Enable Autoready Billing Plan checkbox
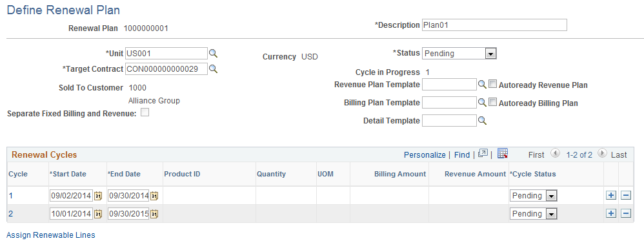The width and height of the screenshot is (644, 243). (x=493, y=102)
